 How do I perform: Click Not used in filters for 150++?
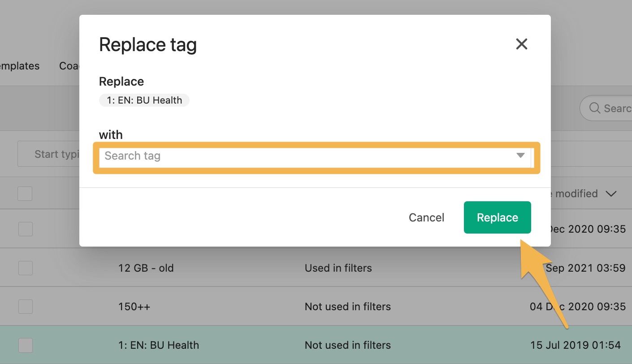tap(348, 307)
